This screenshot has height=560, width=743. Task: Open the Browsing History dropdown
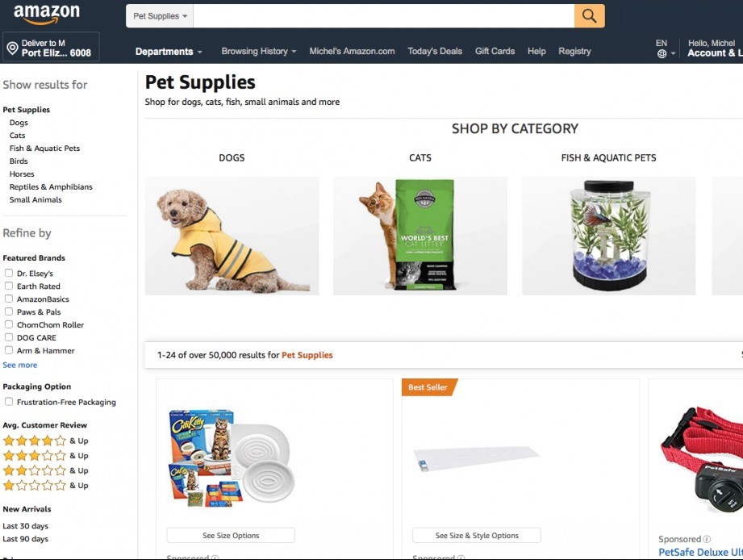point(259,51)
